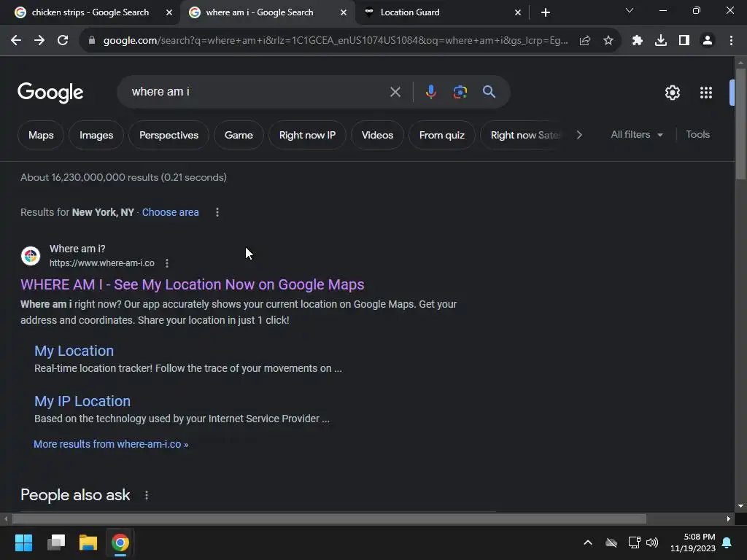The image size is (747, 560).
Task: Close the chicken strips tab
Action: coord(169,12)
